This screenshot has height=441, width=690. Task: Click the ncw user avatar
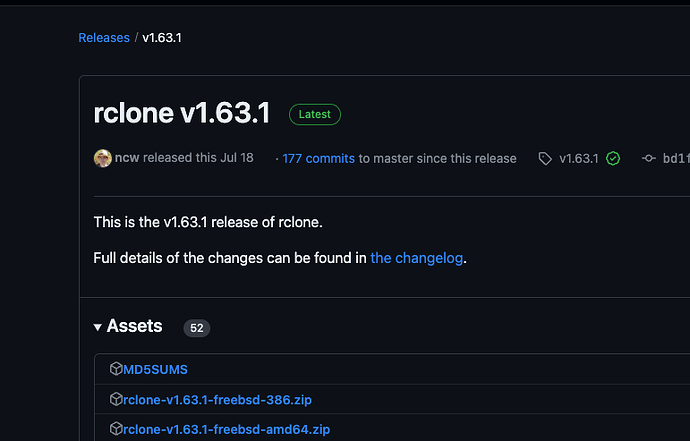tap(103, 158)
